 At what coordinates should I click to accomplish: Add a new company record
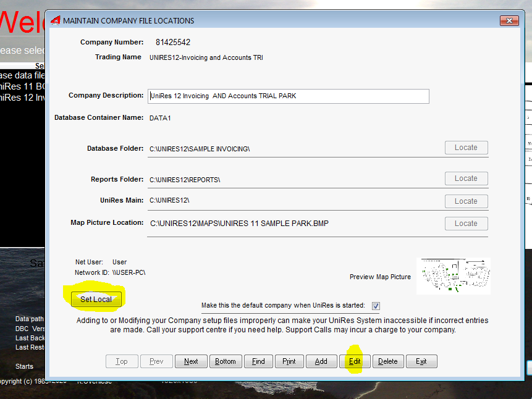pyautogui.click(x=321, y=361)
